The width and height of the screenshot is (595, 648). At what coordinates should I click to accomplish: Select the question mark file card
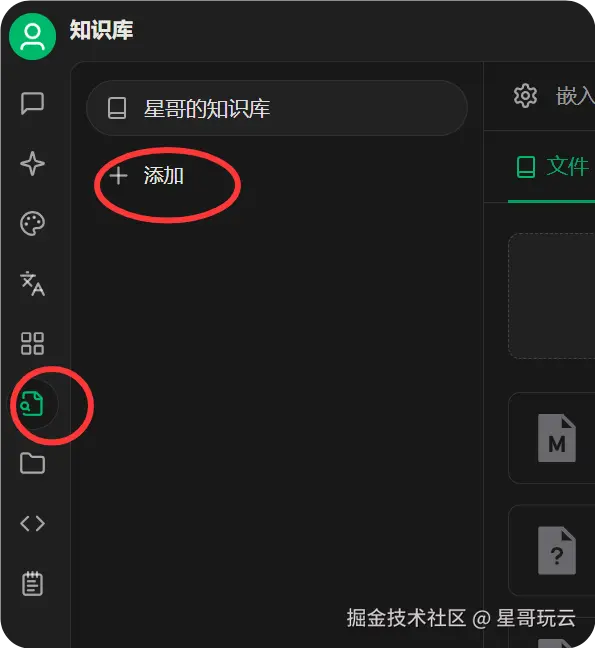pyautogui.click(x=552, y=550)
